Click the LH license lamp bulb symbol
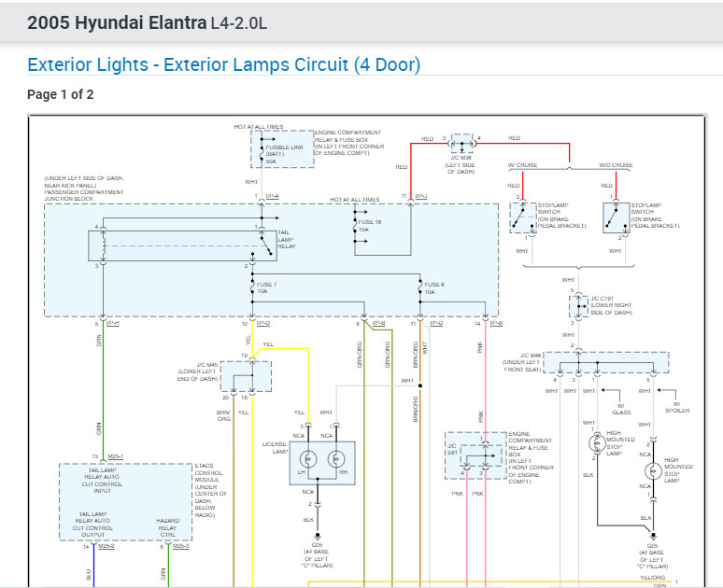 coord(308,459)
